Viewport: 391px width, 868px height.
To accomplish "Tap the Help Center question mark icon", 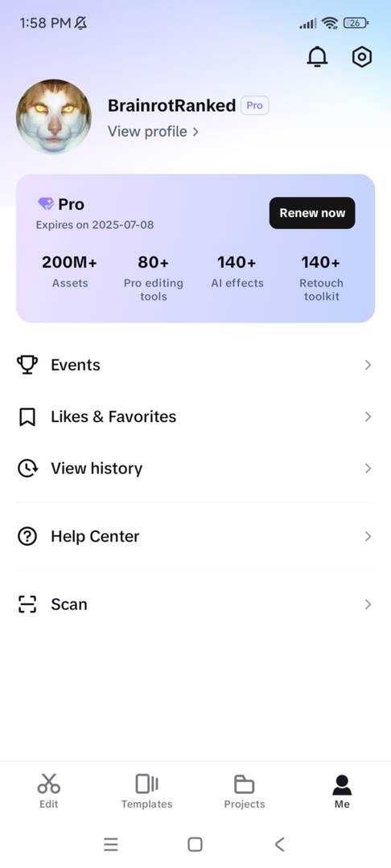I will tap(27, 536).
